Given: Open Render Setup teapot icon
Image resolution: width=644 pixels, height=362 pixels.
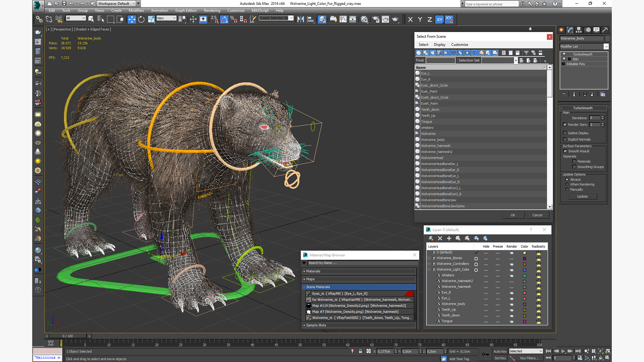Looking at the screenshot, I should [x=376, y=19].
